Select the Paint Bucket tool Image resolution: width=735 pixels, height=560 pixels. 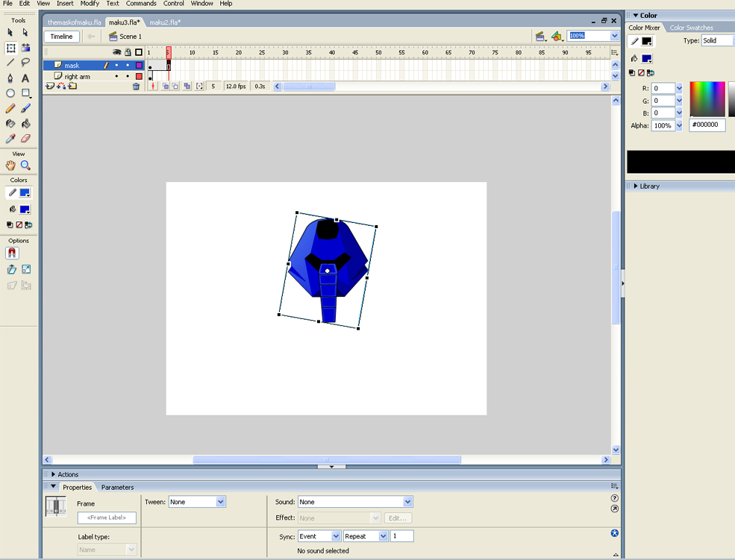pyautogui.click(x=25, y=124)
